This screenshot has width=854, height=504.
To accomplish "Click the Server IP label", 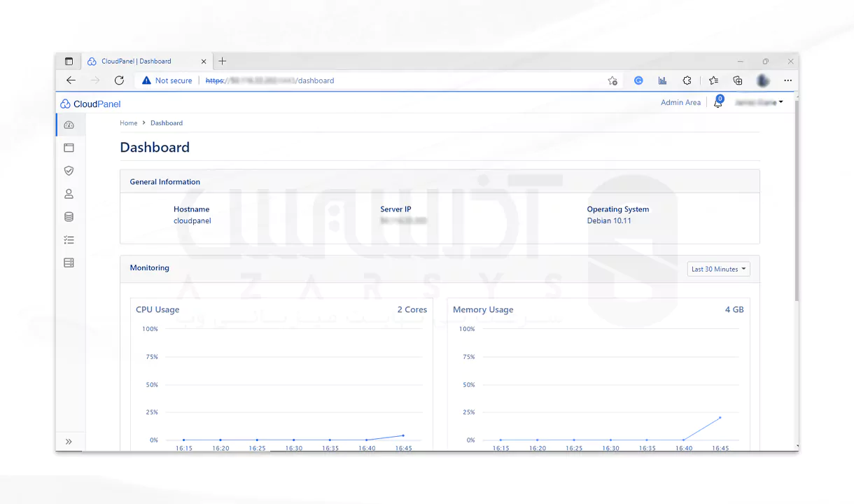I will point(395,209).
